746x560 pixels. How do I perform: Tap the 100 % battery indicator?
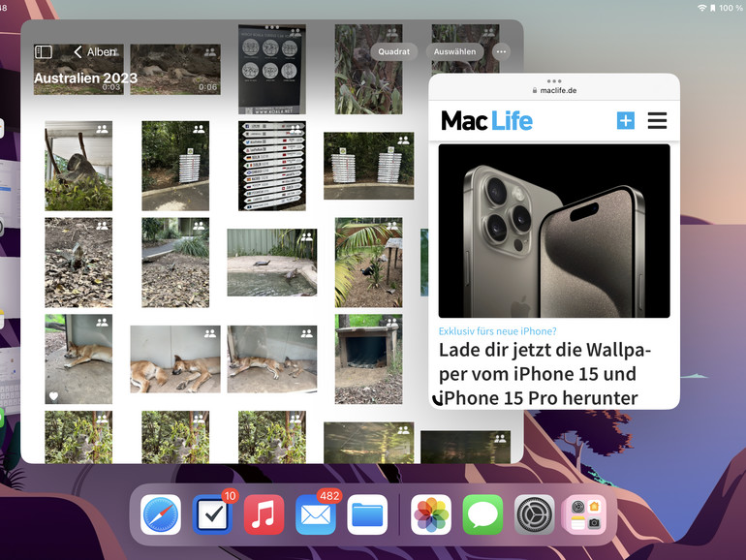pos(730,8)
